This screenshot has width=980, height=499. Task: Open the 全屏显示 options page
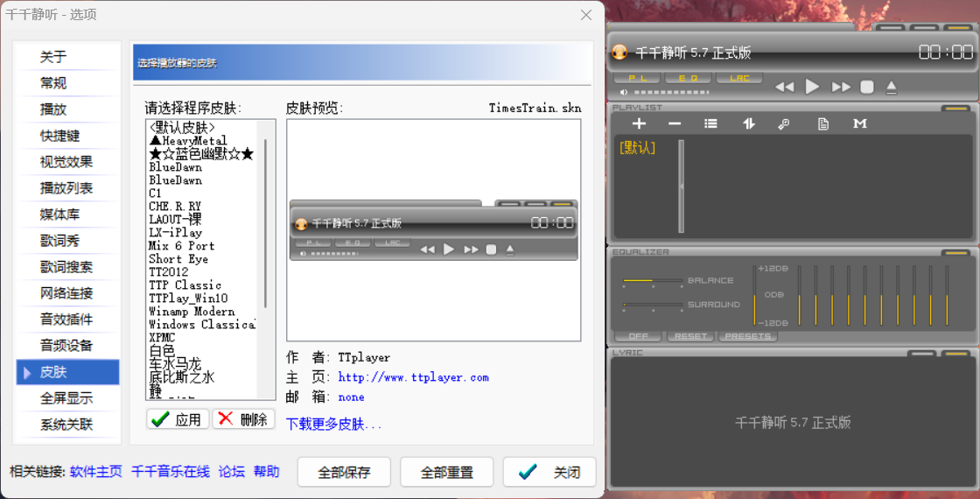point(67,398)
